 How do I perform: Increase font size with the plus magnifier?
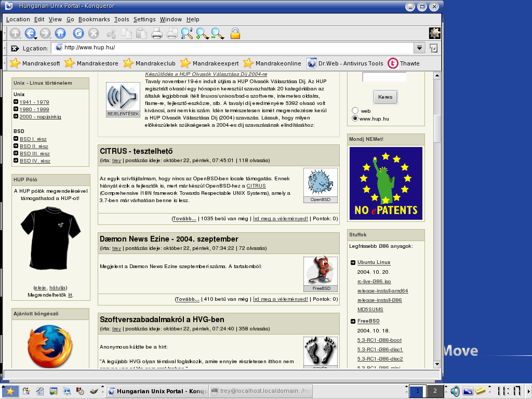(202, 33)
